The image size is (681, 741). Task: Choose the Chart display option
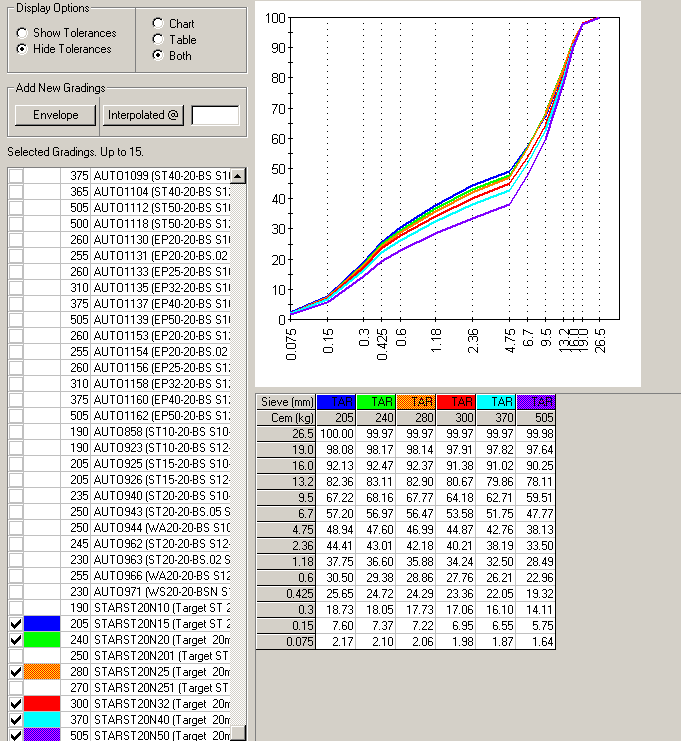[x=158, y=23]
